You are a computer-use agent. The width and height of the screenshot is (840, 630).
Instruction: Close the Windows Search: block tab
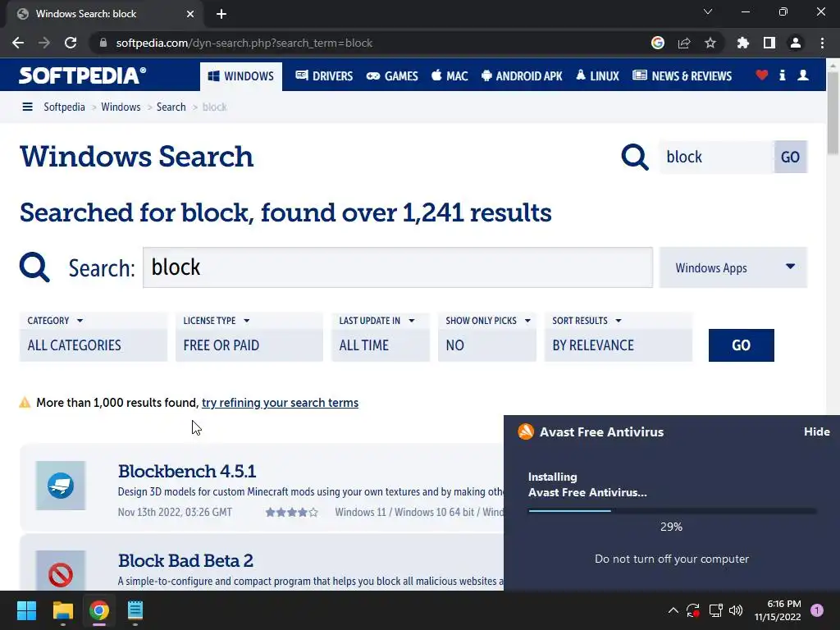point(190,14)
